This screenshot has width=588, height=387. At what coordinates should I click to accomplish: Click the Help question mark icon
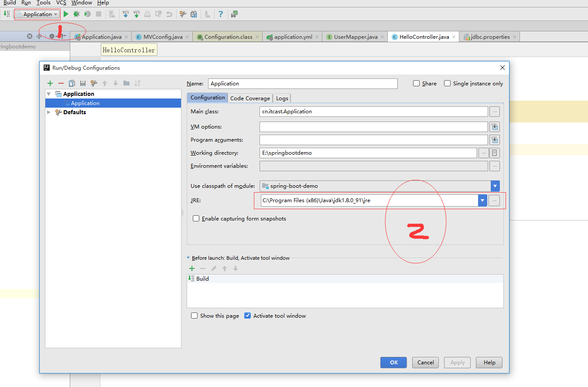click(221, 14)
